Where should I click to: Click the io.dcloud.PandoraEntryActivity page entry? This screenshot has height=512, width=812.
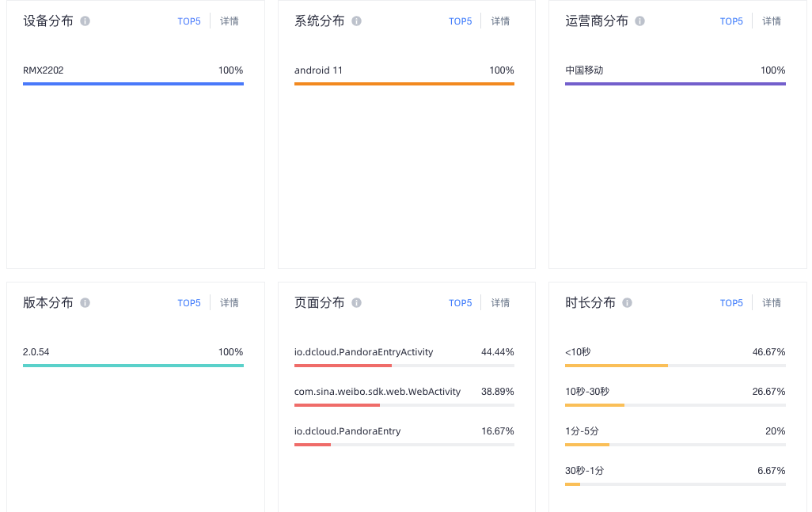tap(363, 352)
